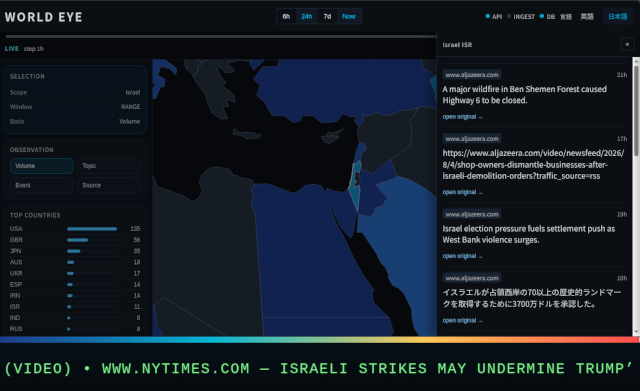The image size is (640, 391).
Task: Select the 6h time range
Action: (x=286, y=16)
